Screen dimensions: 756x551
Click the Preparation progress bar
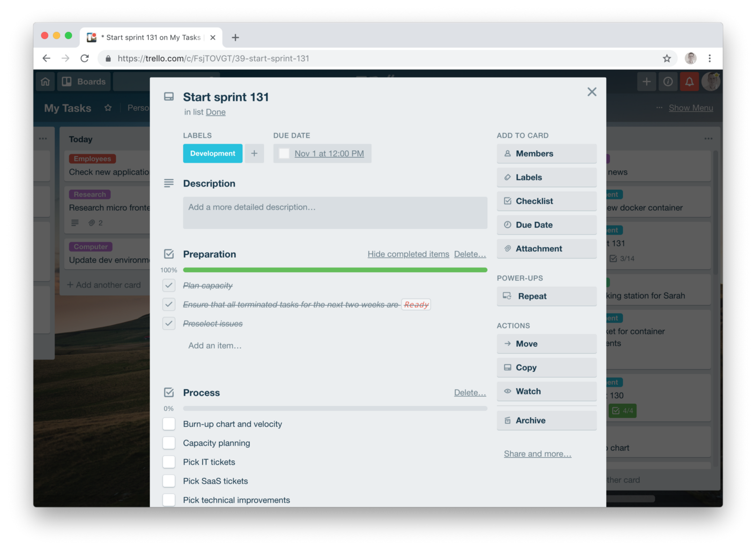pyautogui.click(x=335, y=270)
